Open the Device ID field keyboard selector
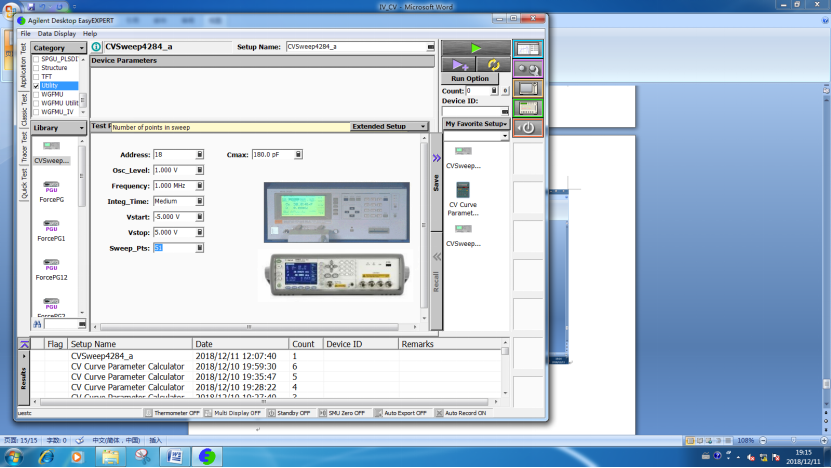Screen dimensions: 831x468 coord(505,111)
